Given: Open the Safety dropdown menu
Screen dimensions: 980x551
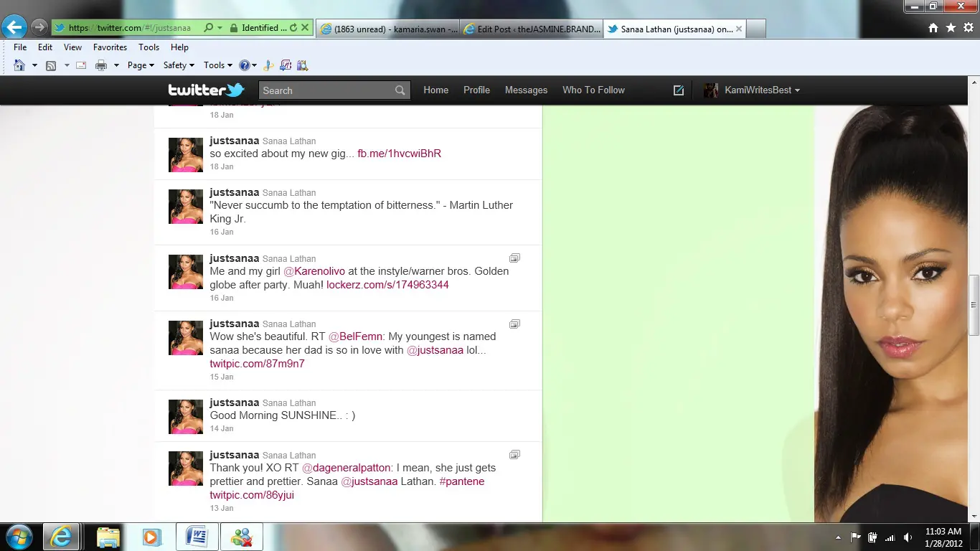Looking at the screenshot, I should point(179,65).
